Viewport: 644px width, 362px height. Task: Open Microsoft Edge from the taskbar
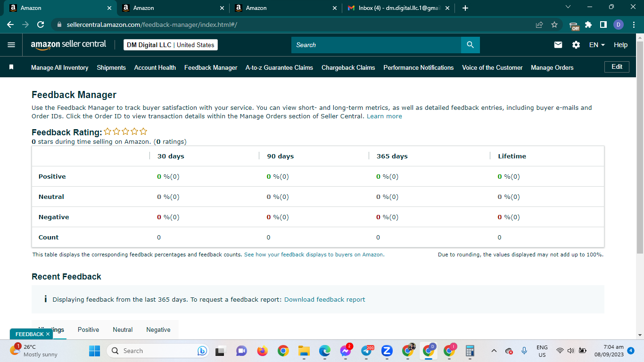coord(324,351)
